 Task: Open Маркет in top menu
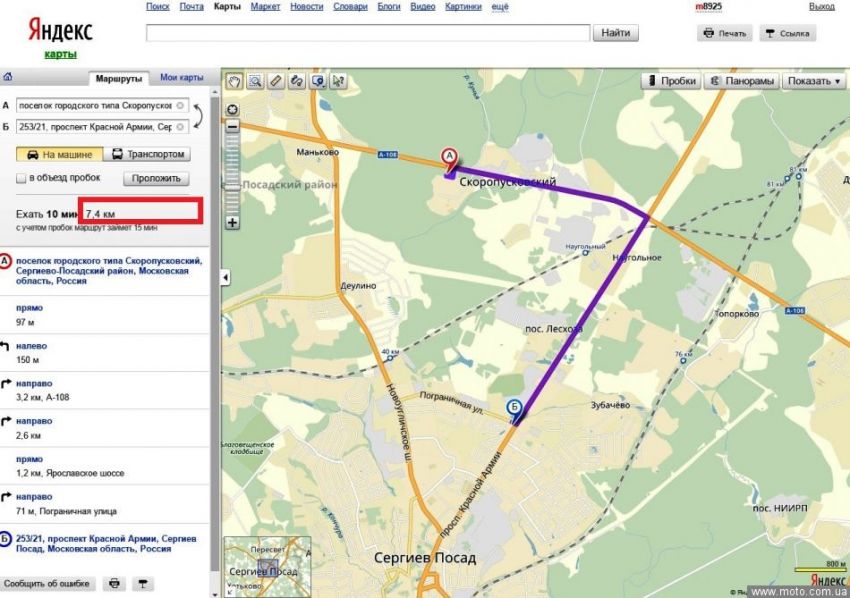[266, 7]
